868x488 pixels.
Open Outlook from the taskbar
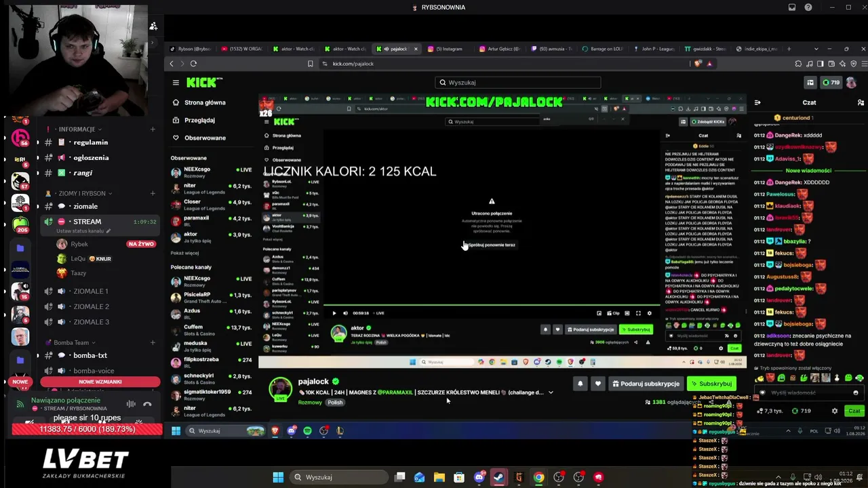[x=420, y=477]
